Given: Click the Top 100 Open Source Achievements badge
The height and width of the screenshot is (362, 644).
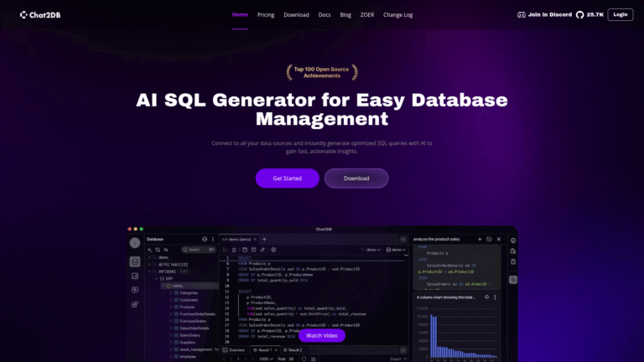Looking at the screenshot, I should click(x=322, y=72).
